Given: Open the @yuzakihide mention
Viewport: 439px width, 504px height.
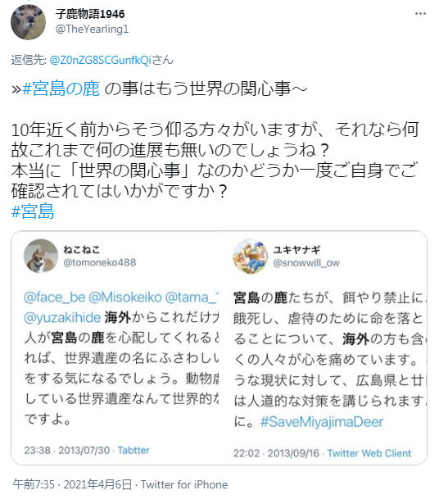Looking at the screenshot, I should pyautogui.click(x=62, y=318).
